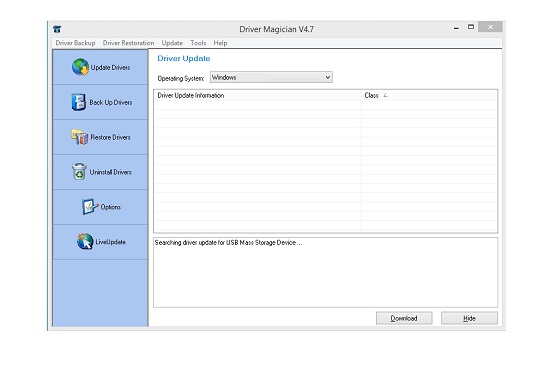The image size is (550, 369).
Task: Minimize the Driver Magician window
Action: point(456,28)
